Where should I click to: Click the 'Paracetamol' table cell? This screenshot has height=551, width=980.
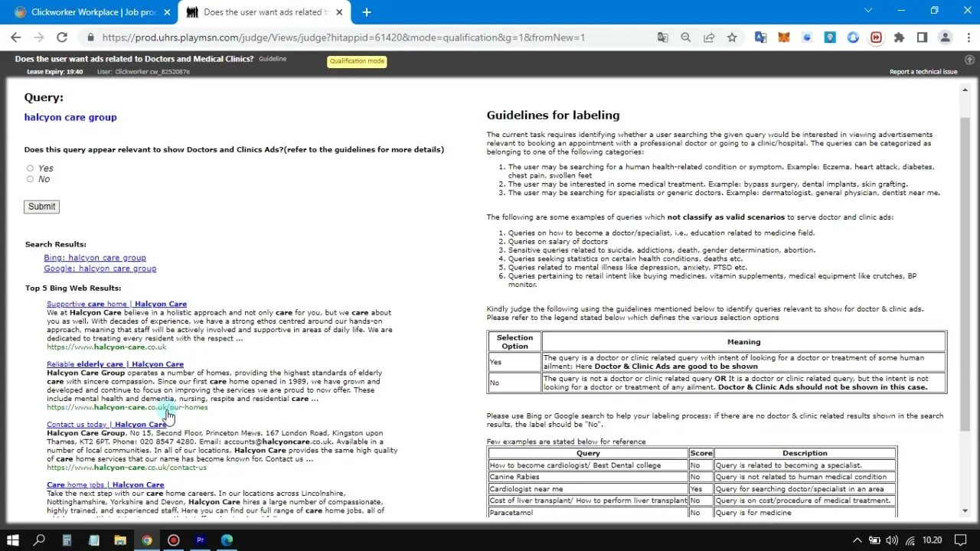pos(588,513)
